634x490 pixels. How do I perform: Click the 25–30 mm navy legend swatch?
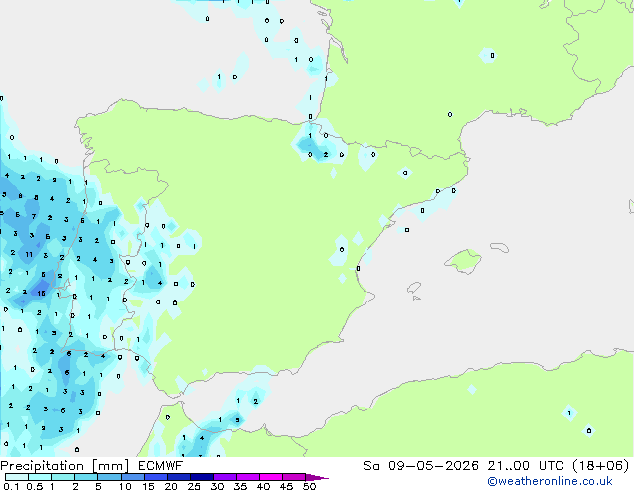click(201, 477)
